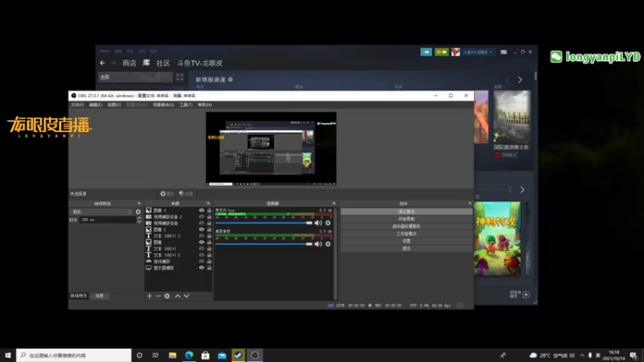Screen dimensions: 644x362
Task: Open the Steam library 主页 home dropdown
Action: click(135, 77)
